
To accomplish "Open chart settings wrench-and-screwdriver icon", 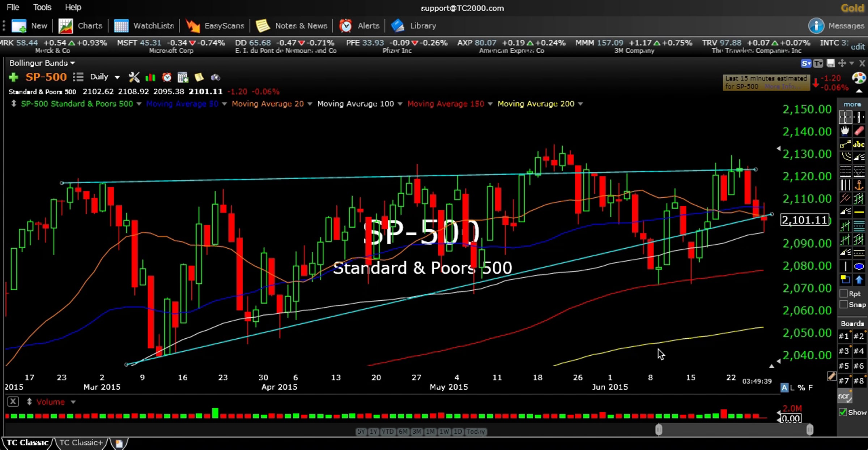I will click(x=134, y=77).
